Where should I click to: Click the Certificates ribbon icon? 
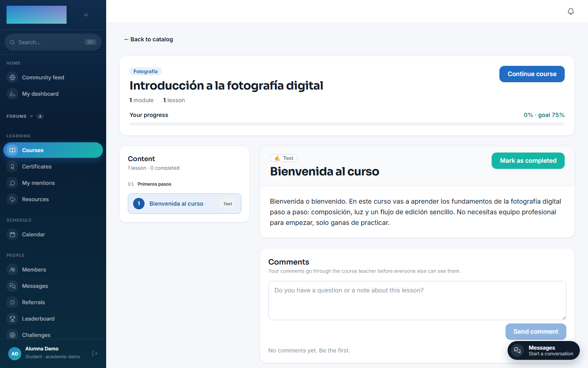click(13, 166)
